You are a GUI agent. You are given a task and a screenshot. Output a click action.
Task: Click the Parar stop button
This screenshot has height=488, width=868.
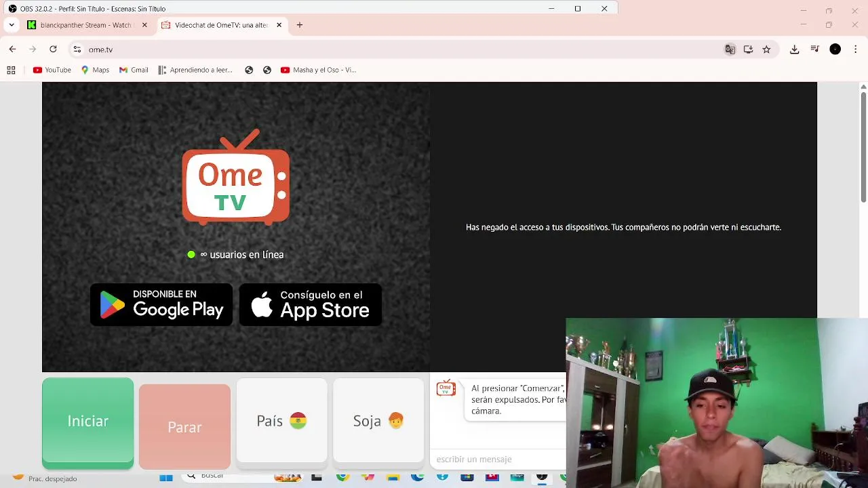(184, 427)
